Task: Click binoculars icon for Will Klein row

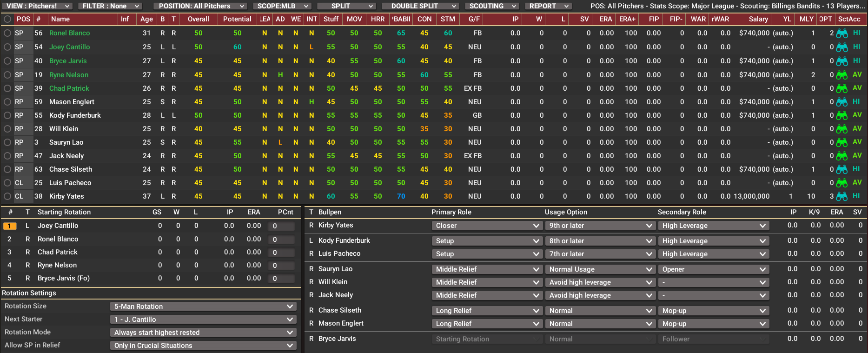Action: [841, 129]
